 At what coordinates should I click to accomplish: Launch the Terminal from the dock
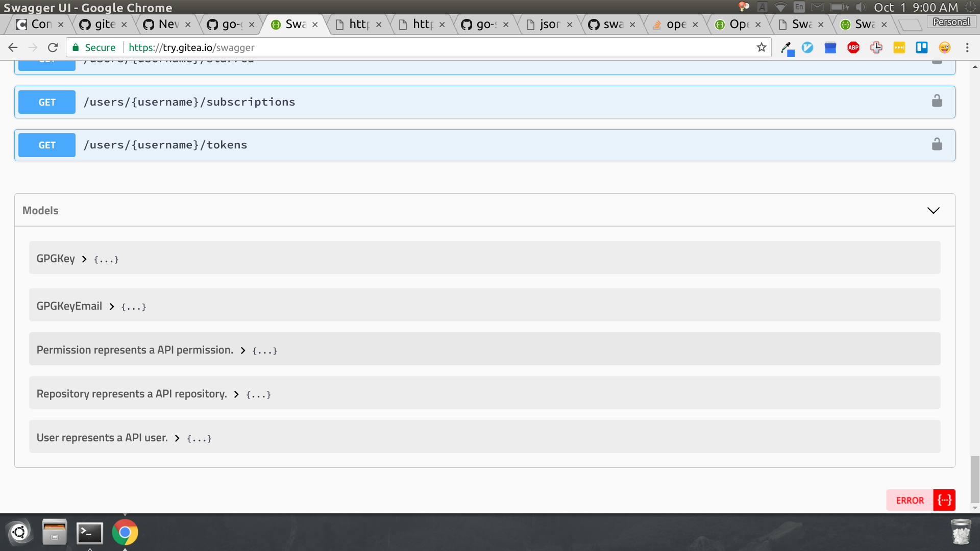[90, 533]
